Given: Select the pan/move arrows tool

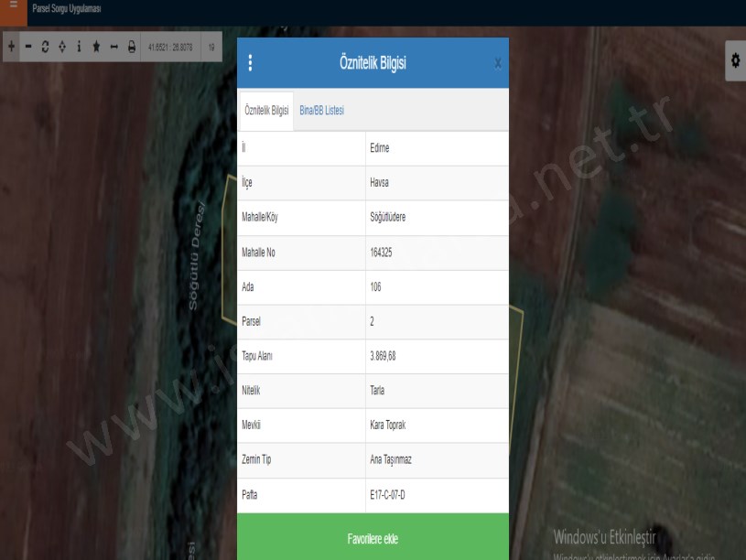Looking at the screenshot, I should click(x=62, y=47).
